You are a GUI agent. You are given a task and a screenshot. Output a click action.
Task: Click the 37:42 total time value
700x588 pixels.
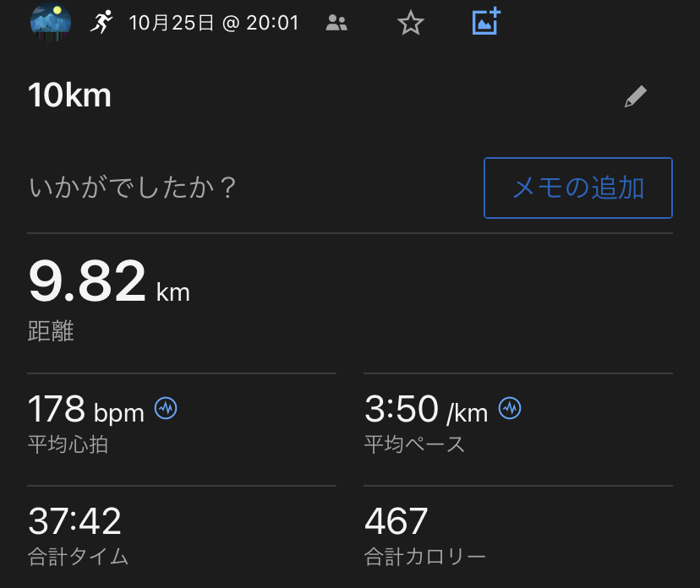(74, 521)
